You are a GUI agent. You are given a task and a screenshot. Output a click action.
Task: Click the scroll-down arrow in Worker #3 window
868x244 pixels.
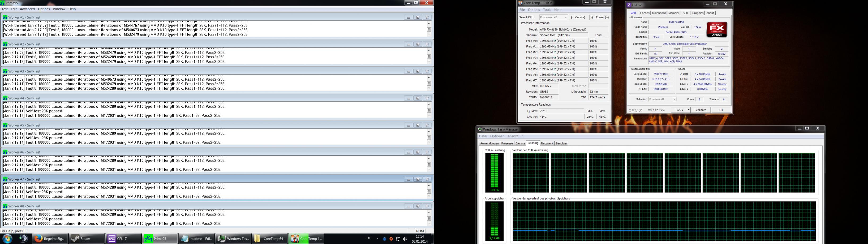[x=429, y=89]
